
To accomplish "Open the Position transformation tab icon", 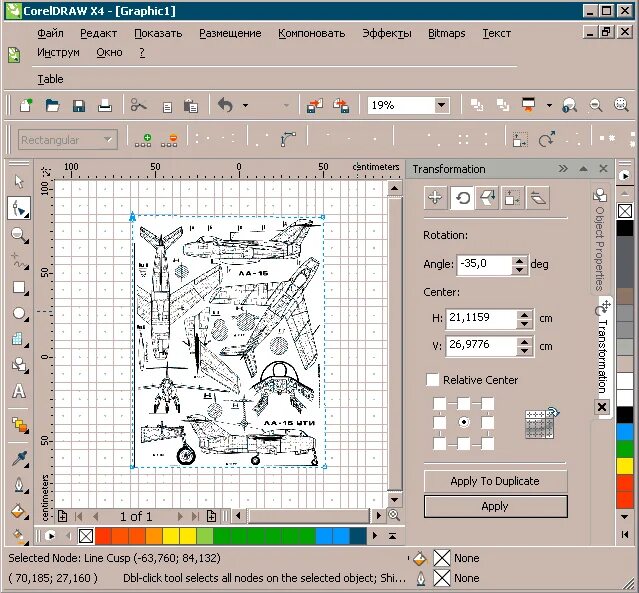I will click(x=435, y=198).
